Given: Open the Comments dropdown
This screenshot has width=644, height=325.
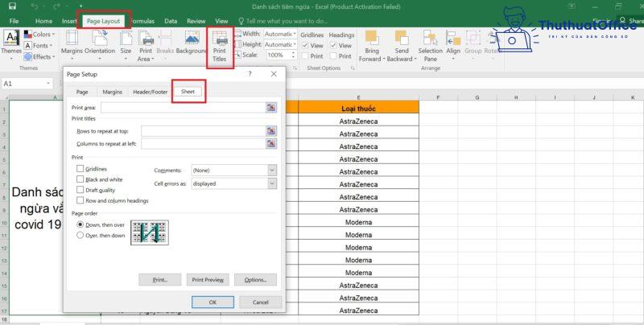Looking at the screenshot, I should point(233,171).
